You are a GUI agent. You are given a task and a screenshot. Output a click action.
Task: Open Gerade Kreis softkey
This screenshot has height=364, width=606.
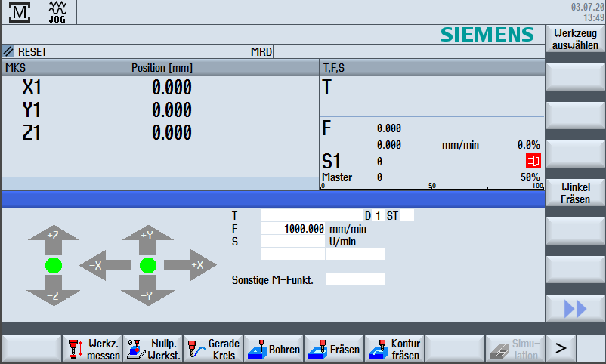click(x=213, y=350)
